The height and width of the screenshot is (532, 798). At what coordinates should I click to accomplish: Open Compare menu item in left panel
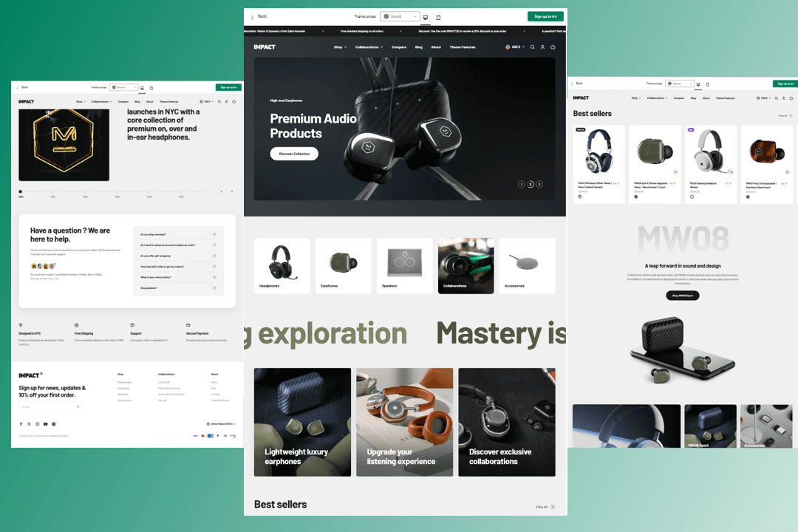click(123, 101)
